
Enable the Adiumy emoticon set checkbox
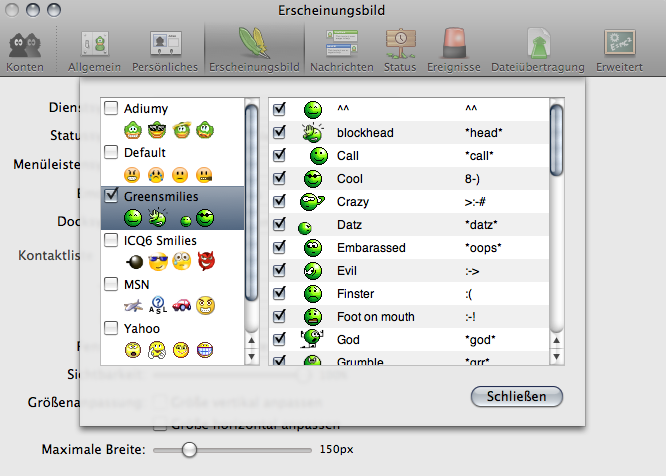pos(111,108)
